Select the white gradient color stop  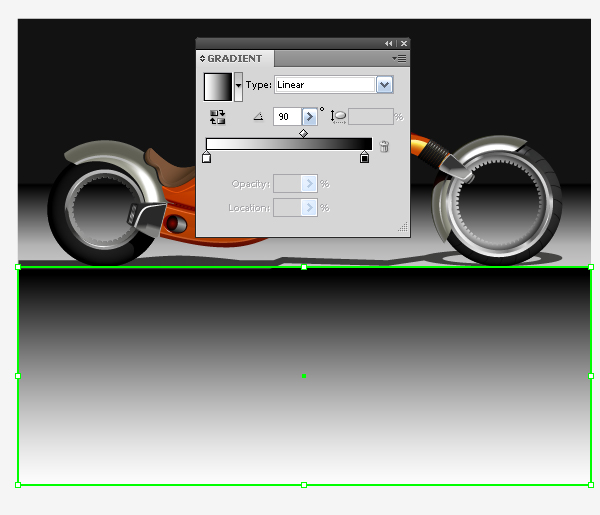click(x=207, y=157)
